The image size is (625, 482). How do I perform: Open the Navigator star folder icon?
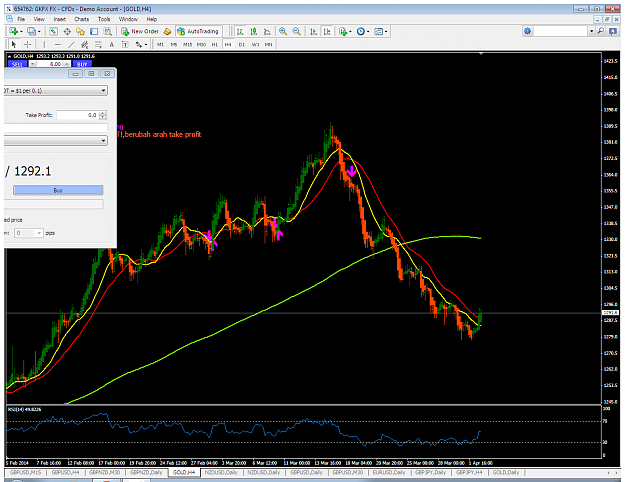click(x=81, y=31)
